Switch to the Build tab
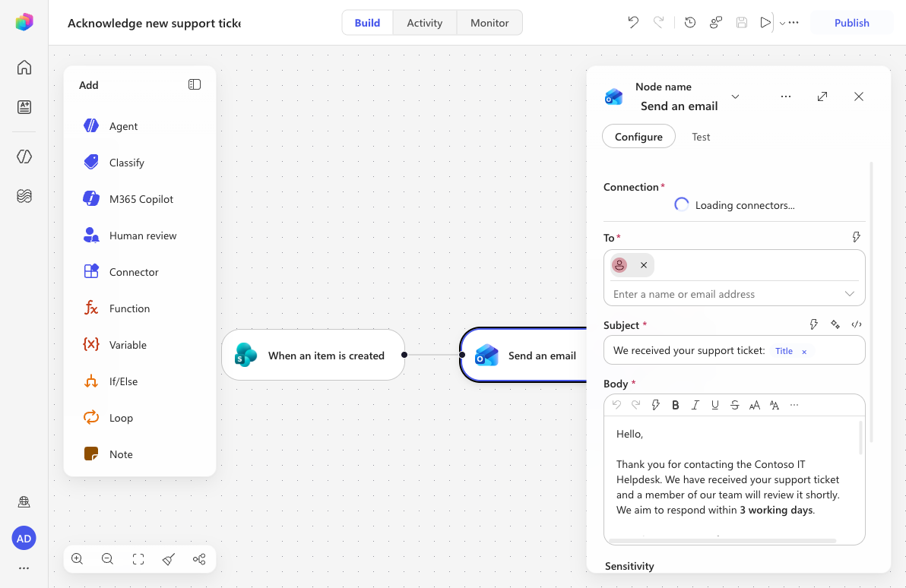 coord(367,23)
